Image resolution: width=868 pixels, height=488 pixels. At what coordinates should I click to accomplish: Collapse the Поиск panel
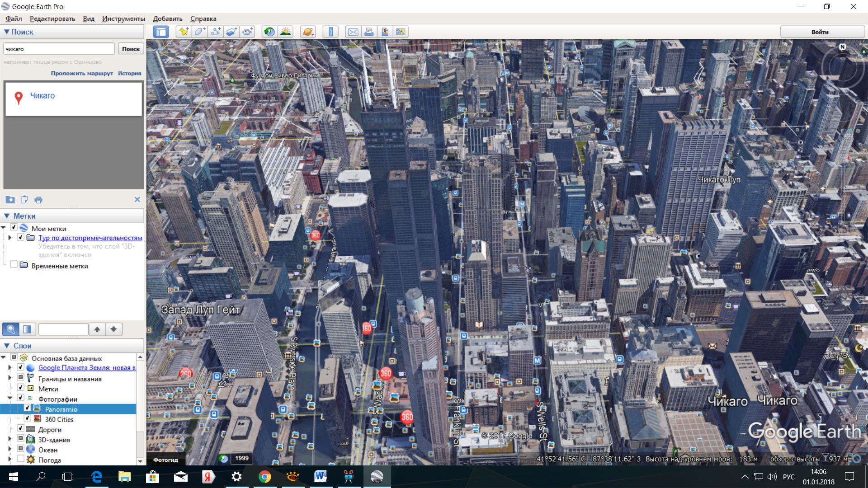pos(7,32)
